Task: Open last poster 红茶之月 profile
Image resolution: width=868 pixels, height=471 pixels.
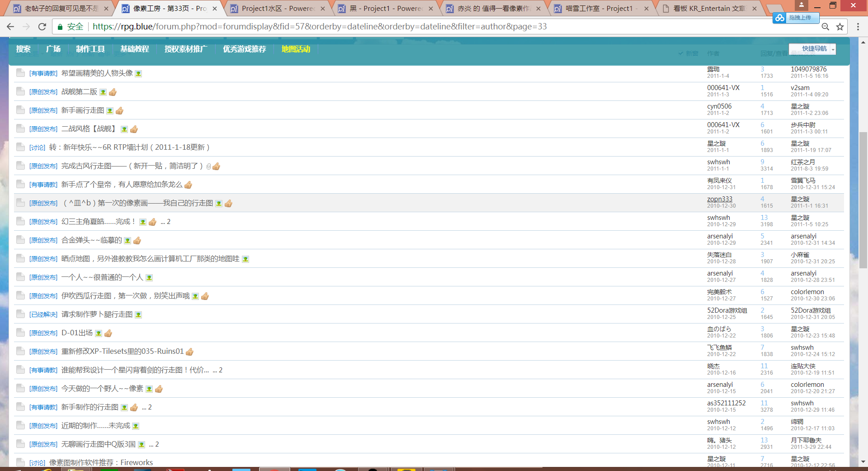Action: click(803, 162)
